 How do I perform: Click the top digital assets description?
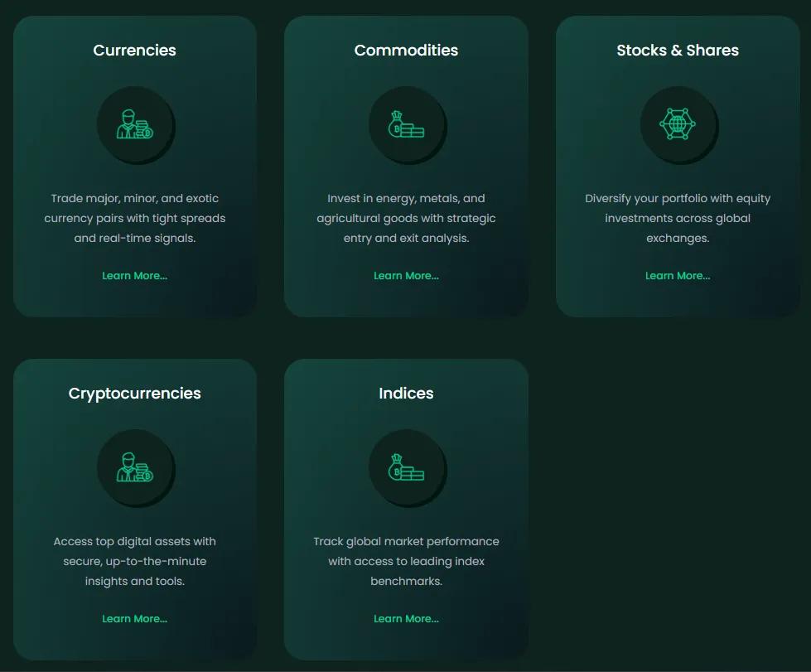click(134, 562)
